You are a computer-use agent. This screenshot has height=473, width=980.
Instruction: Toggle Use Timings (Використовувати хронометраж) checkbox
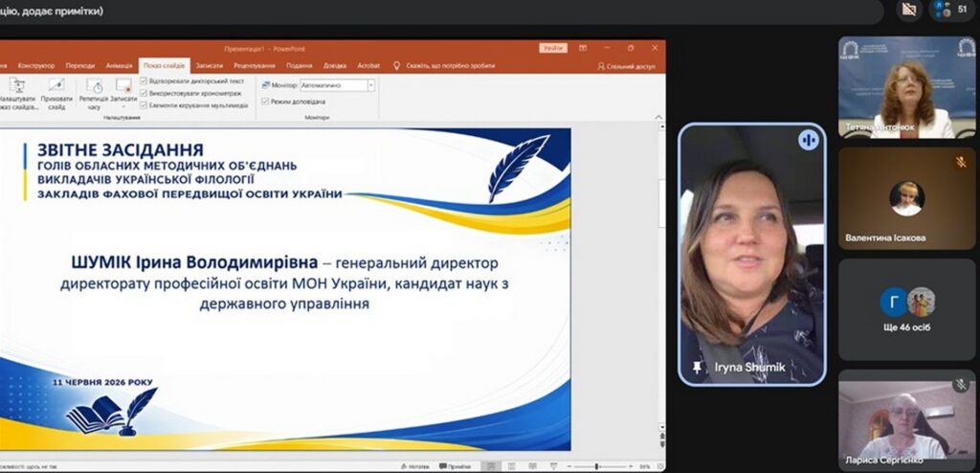144,93
